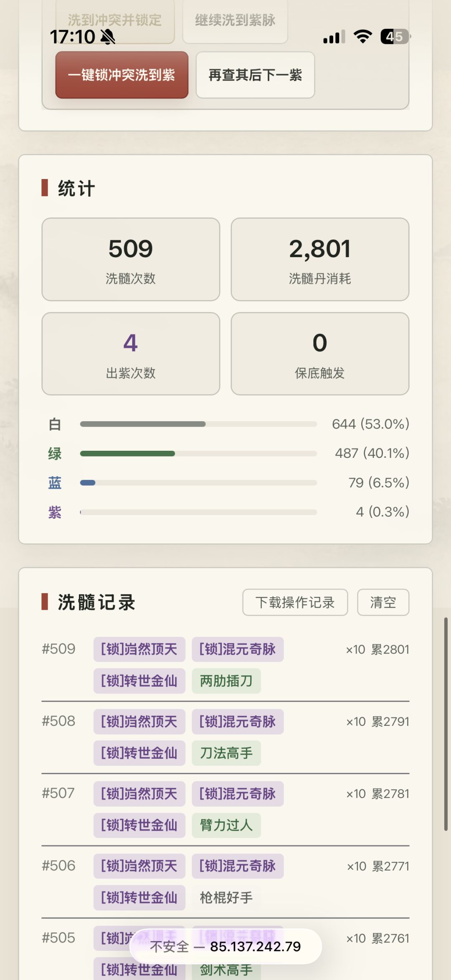The image size is (451, 980).
Task: Tap the dimmed 继续洗到紫脉 button
Action: (x=235, y=20)
